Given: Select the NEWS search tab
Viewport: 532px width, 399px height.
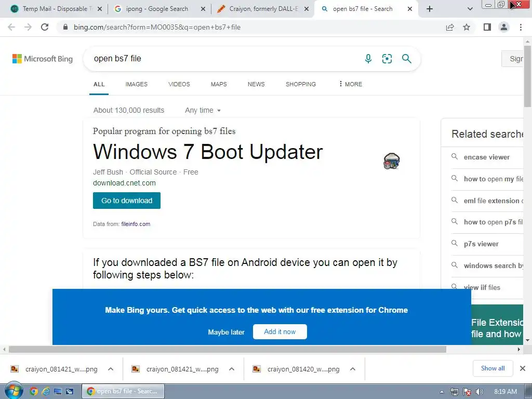Looking at the screenshot, I should 256,84.
